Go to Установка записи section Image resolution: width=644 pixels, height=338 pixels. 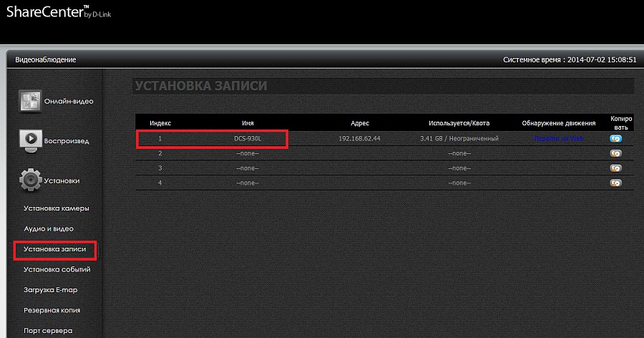(54, 250)
